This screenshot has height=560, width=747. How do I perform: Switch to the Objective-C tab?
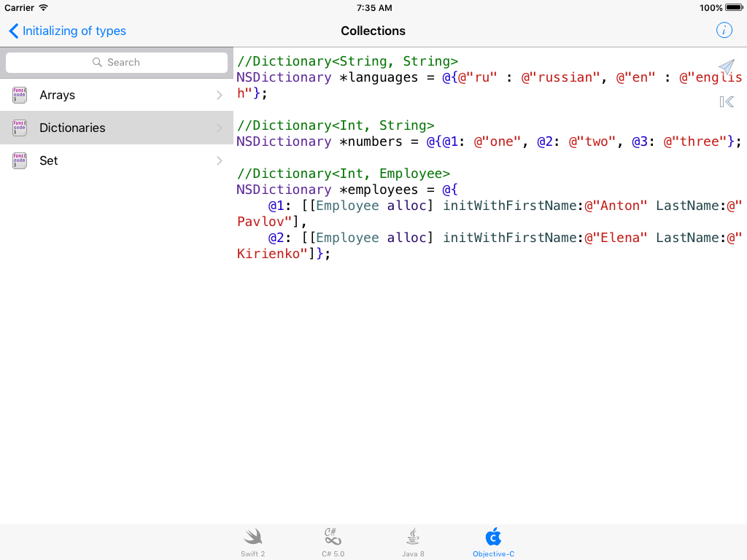[493, 543]
